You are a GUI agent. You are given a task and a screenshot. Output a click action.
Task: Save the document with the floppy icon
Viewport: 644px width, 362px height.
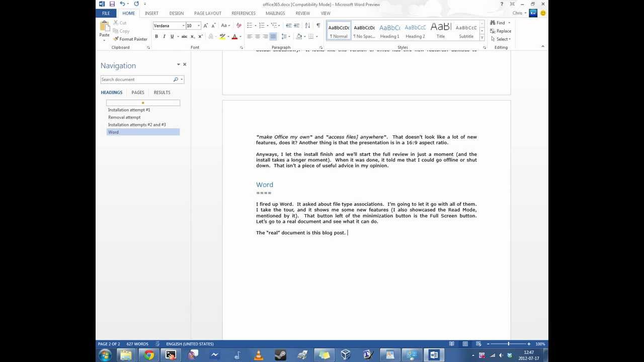point(112,4)
